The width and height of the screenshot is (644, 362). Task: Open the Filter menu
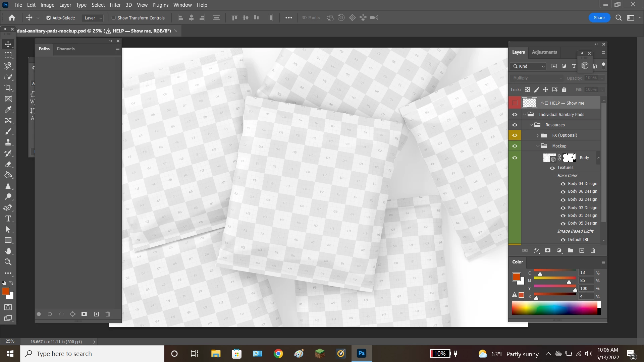(x=115, y=5)
